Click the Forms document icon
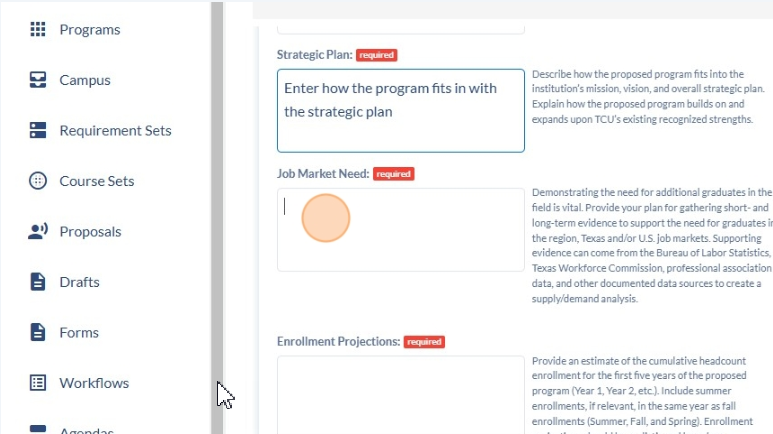The height and width of the screenshot is (434, 773). 38,332
